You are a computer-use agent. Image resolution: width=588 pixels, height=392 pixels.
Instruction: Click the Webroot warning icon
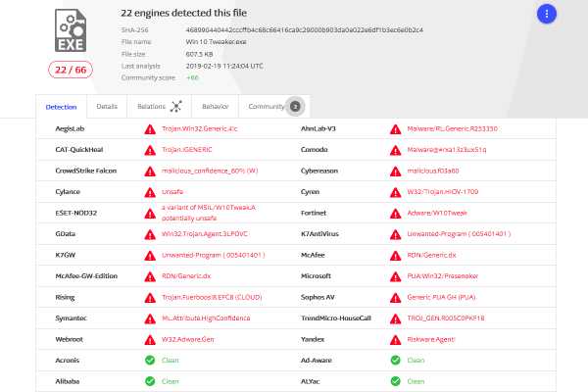click(150, 340)
